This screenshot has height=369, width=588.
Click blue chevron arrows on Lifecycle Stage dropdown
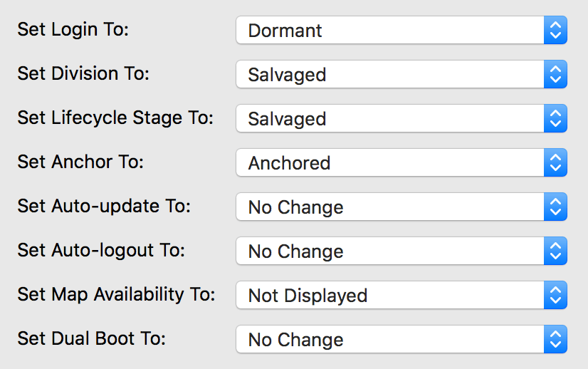555,119
